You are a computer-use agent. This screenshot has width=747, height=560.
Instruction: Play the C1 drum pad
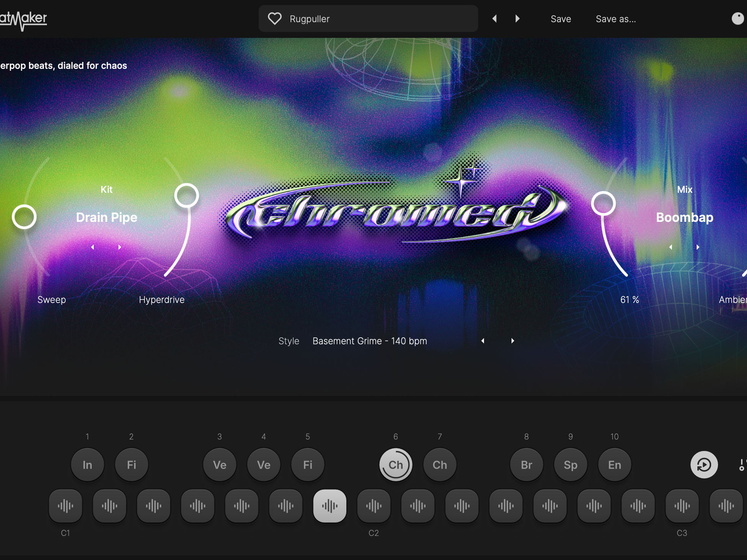[65, 506]
